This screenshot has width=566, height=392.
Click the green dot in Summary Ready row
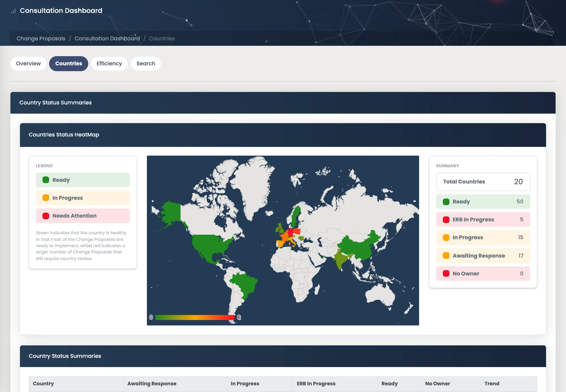coord(446,202)
